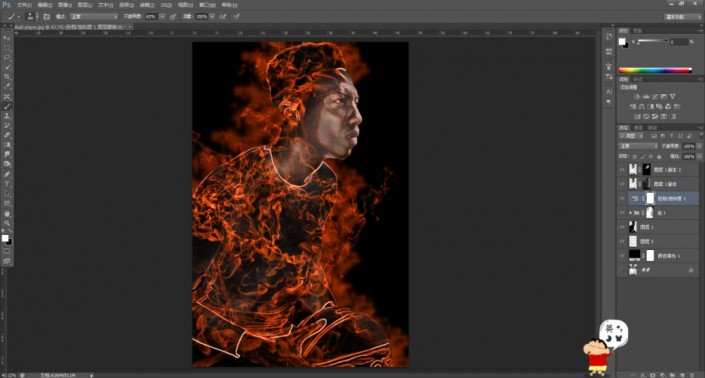Open the 滤镜 (Filter) menu
This screenshot has height=378, width=705.
[x=147, y=5]
